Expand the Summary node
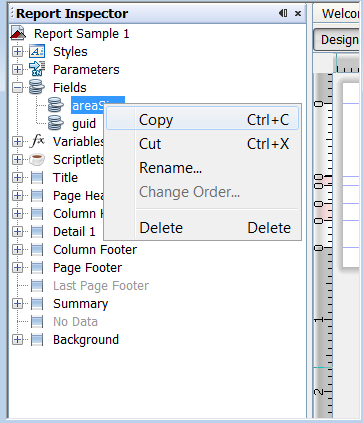 coord(18,304)
